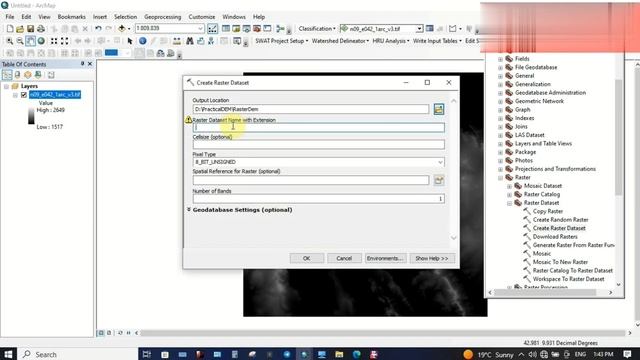Collapse the Layers data frame in TOC

pos(6,86)
